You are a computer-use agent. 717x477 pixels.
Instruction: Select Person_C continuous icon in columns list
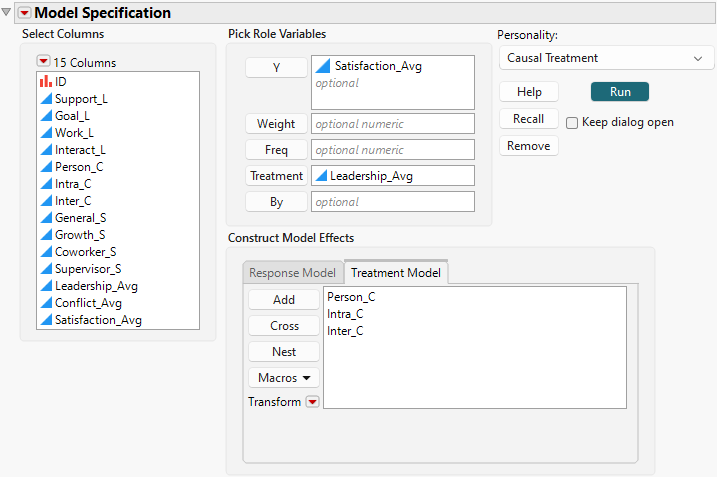(46, 166)
